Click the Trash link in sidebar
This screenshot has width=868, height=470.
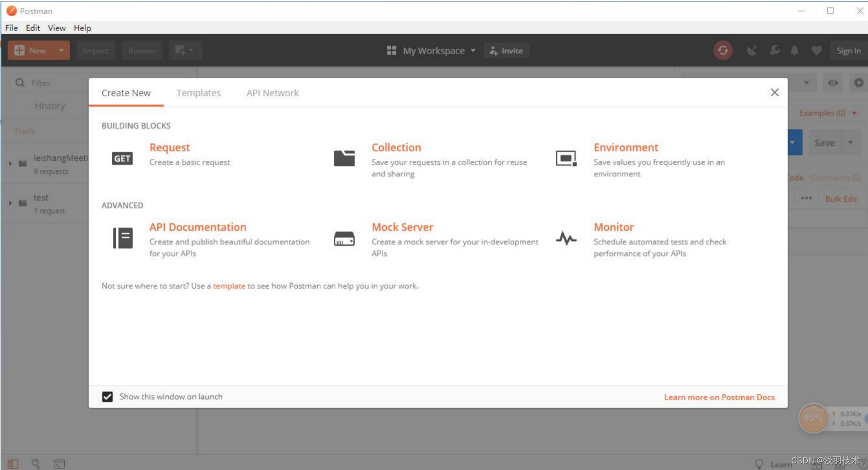[x=24, y=131]
